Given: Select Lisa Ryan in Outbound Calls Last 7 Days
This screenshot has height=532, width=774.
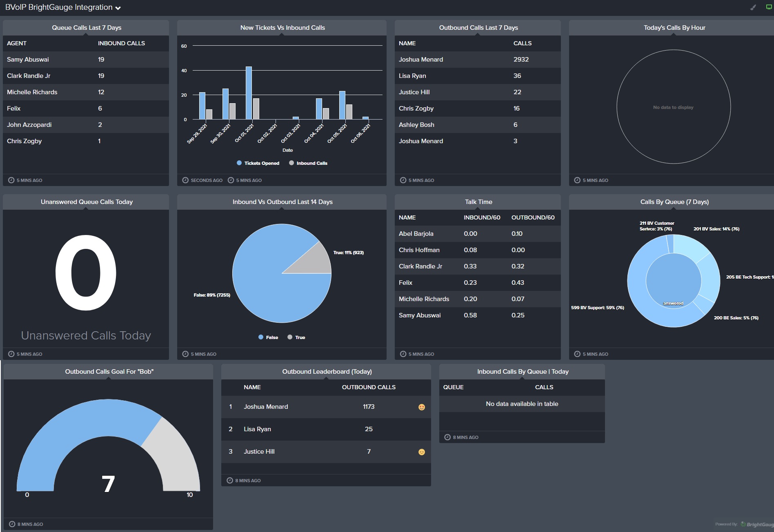Looking at the screenshot, I should click(478, 76).
